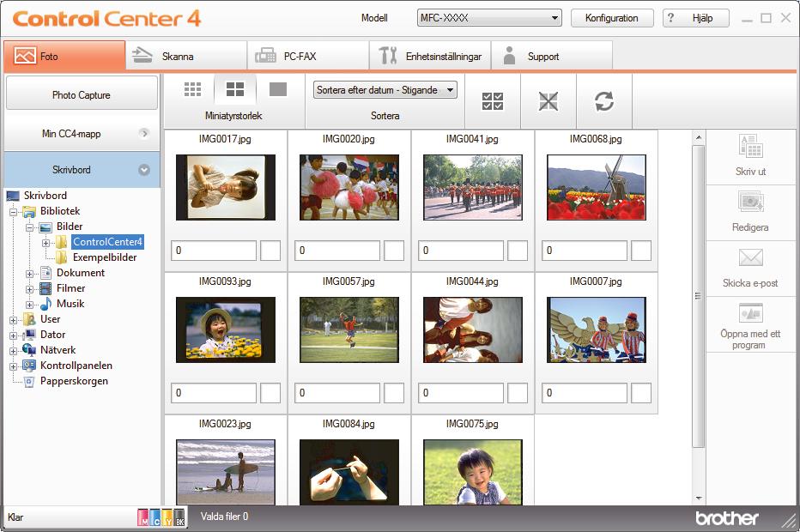Click the Konfiguration button

(612, 18)
